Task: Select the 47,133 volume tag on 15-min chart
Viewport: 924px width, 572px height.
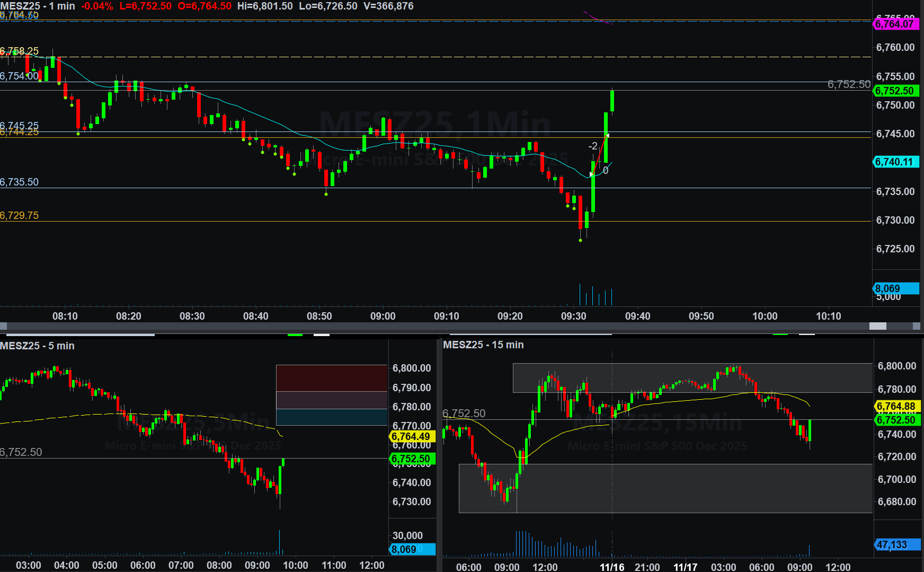Action: (896, 544)
